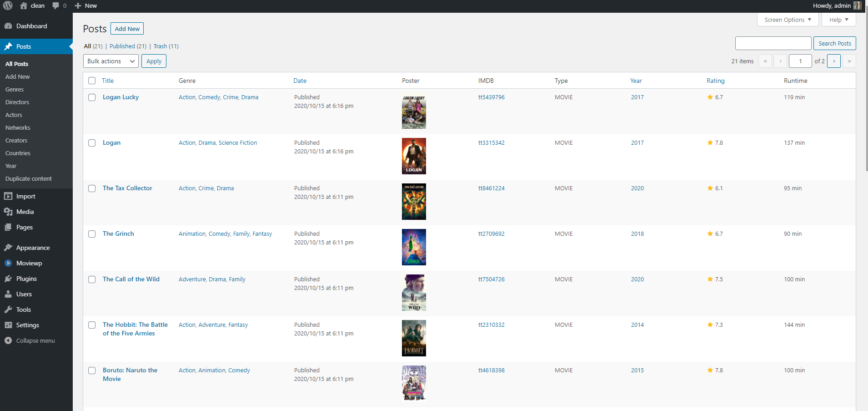
Task: Click the Dashboard gauge icon
Action: [x=8, y=26]
